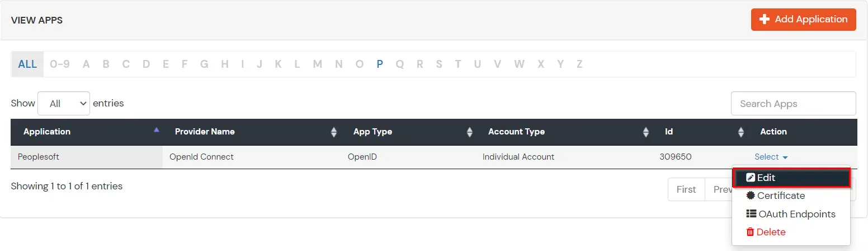The image size is (868, 251).
Task: Filter apps by letter B
Action: coord(106,64)
